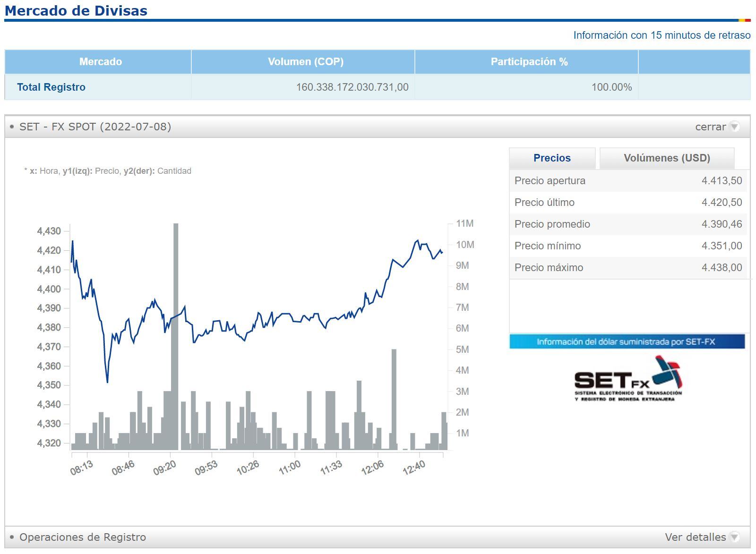Click the arrow icon beside cerrar
The width and height of the screenshot is (756, 554).
(x=734, y=127)
